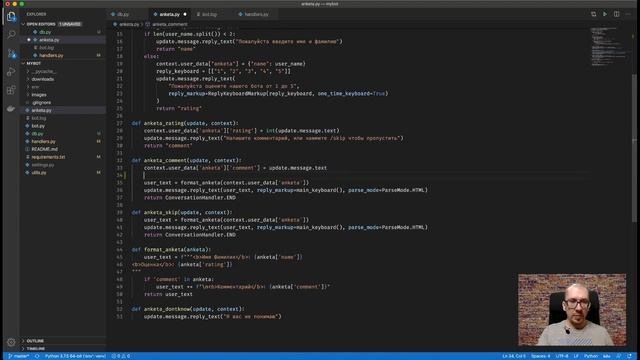Open the Manage gear at activity bar bottom
Image resolution: width=640 pixels, height=360 pixels.
point(11,342)
